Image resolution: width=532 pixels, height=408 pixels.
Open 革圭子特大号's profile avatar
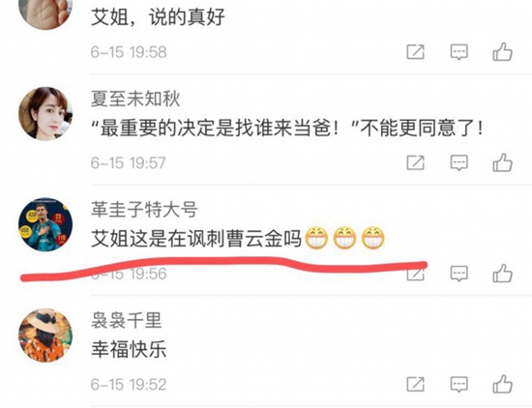point(45,224)
